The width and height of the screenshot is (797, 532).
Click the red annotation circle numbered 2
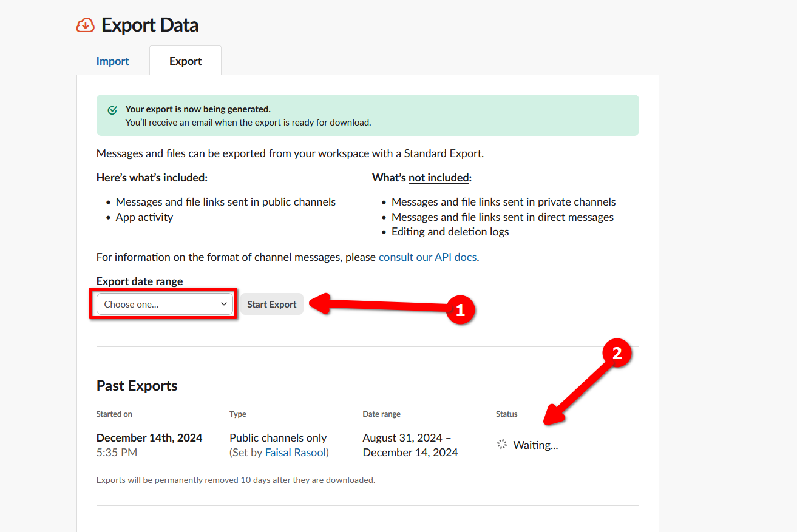coord(617,354)
